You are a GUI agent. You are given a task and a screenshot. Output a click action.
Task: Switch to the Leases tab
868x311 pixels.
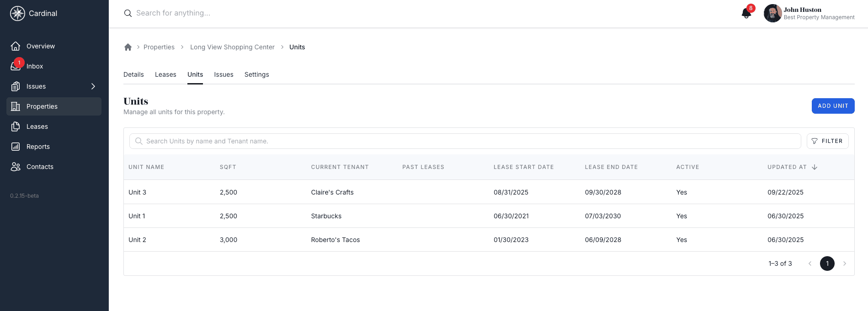pyautogui.click(x=165, y=74)
